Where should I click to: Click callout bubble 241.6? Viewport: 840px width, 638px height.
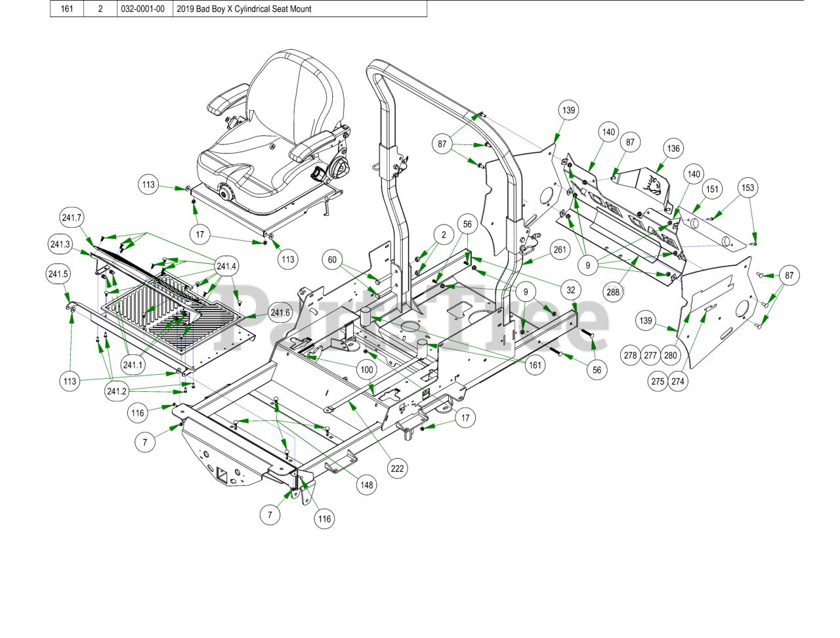280,312
